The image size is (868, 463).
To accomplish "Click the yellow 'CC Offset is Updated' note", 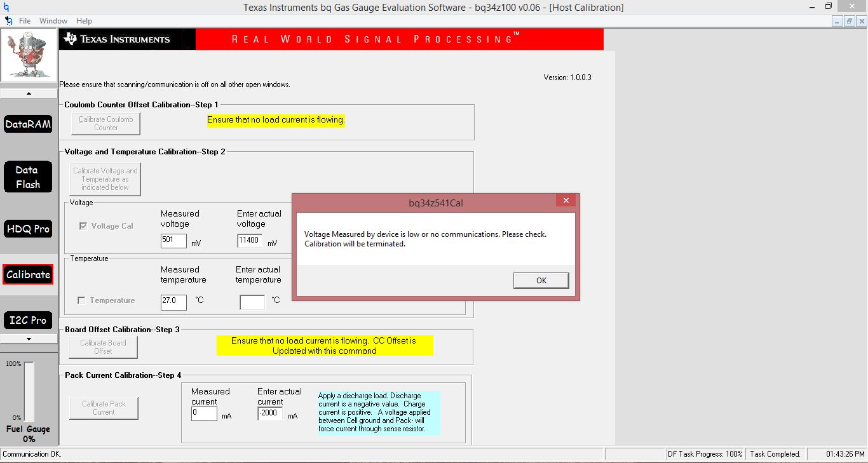I will (324, 346).
